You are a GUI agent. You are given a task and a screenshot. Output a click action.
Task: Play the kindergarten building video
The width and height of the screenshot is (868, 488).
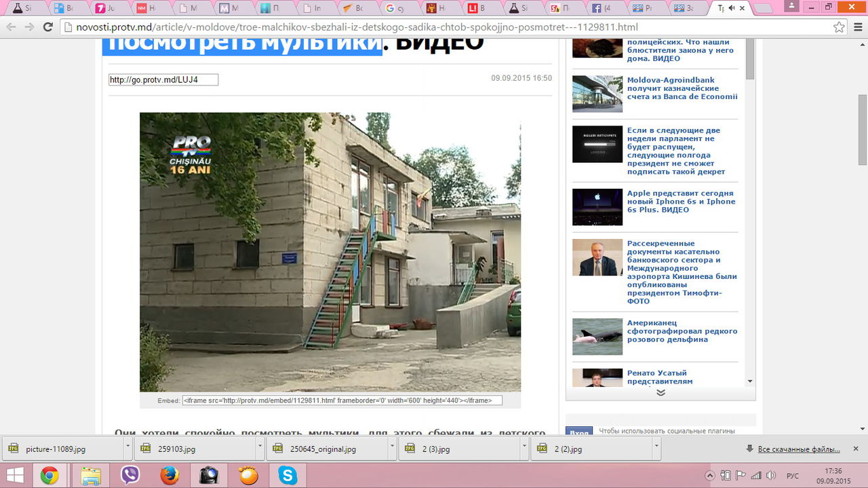[x=330, y=252]
